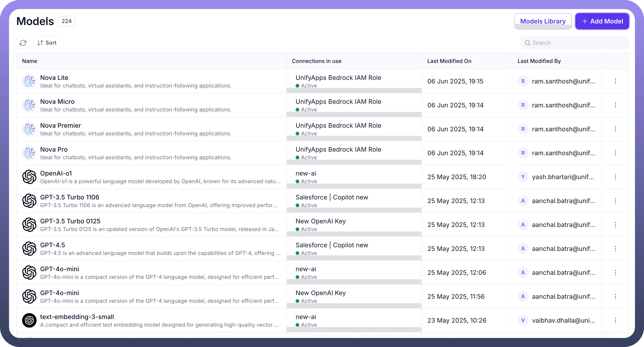Image resolution: width=644 pixels, height=347 pixels.
Task: Click the 224 models count badge
Action: click(67, 21)
